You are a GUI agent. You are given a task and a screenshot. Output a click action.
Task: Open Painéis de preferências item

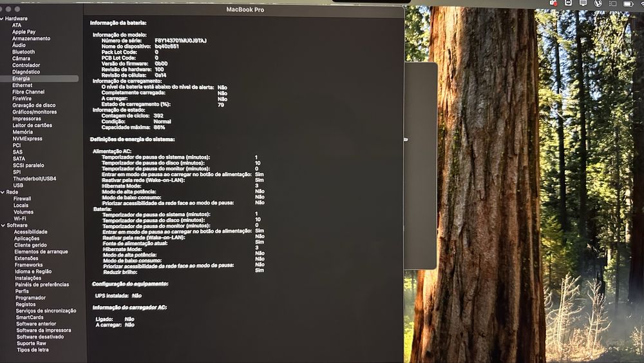pyautogui.click(x=42, y=284)
